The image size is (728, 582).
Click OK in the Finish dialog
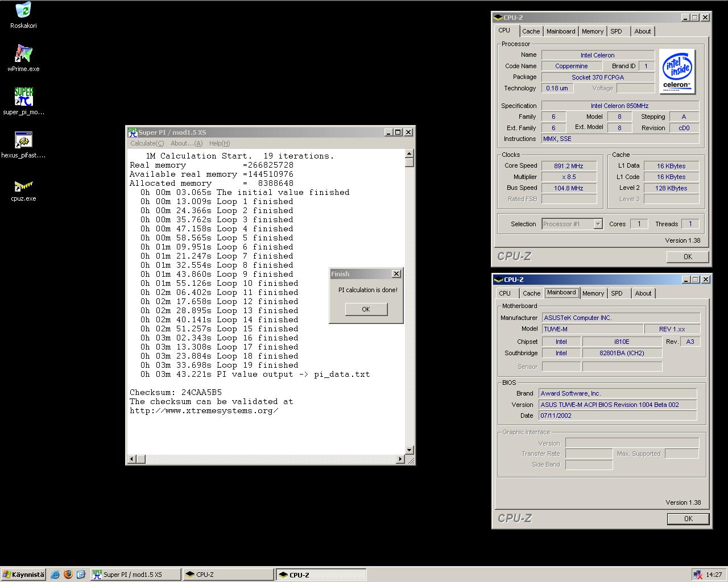[366, 309]
